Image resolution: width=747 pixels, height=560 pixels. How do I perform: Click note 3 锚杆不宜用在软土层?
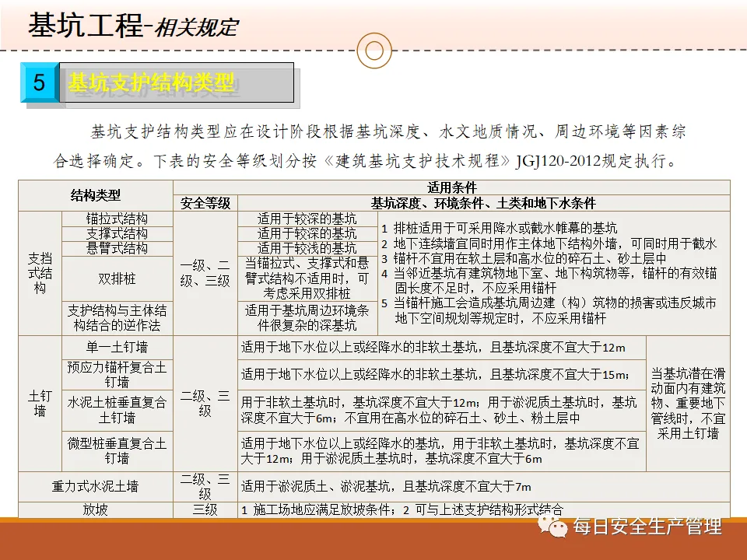click(x=524, y=258)
